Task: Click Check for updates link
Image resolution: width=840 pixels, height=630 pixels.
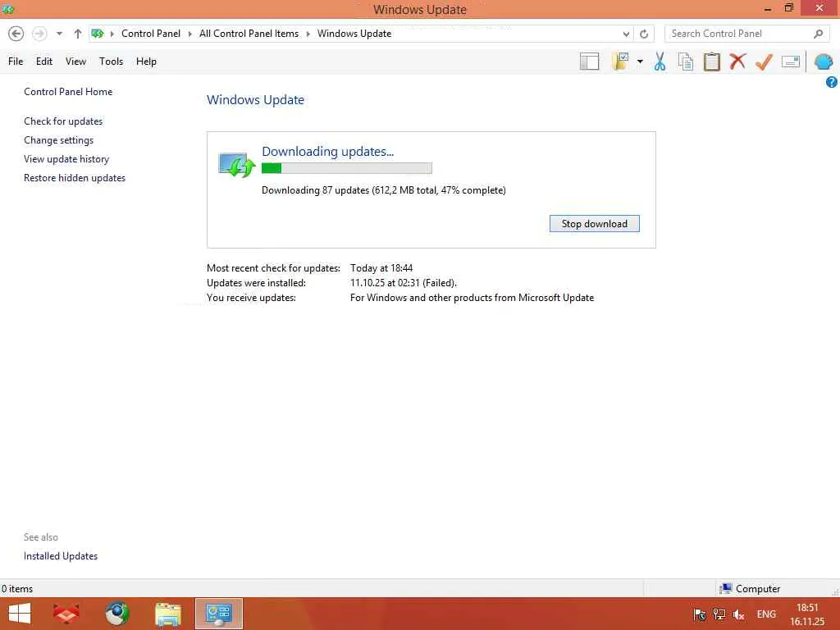Action: 63,121
